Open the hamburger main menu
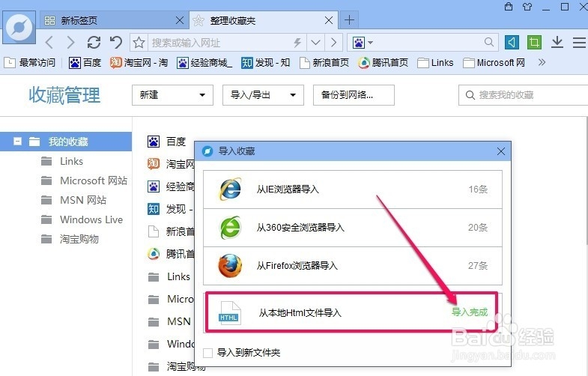The width and height of the screenshot is (588, 376). [x=579, y=43]
